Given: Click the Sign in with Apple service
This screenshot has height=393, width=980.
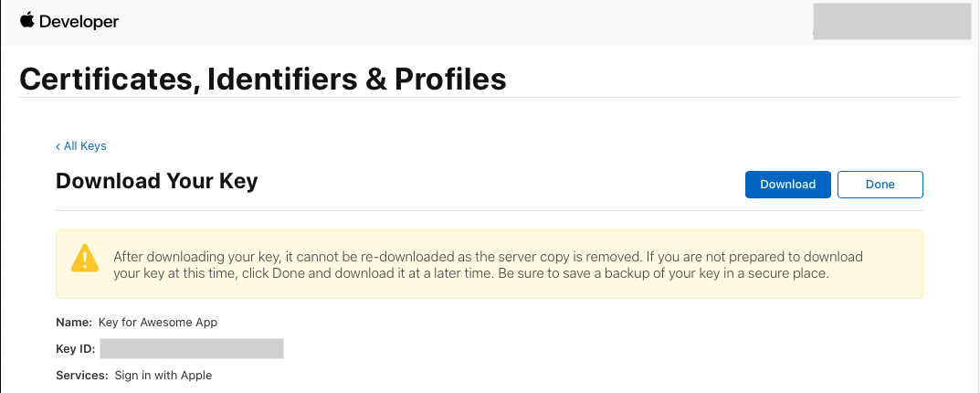Looking at the screenshot, I should point(163,376).
